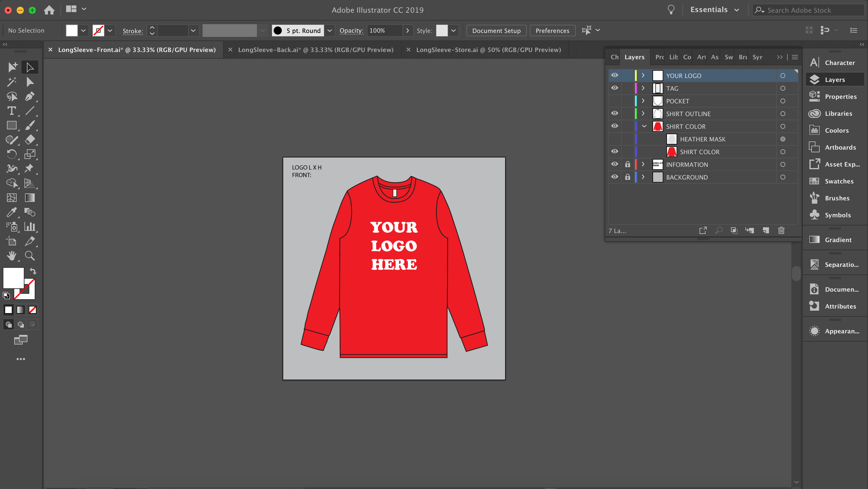The height and width of the screenshot is (489, 868).
Task: Select the Hand tool
Action: tap(11, 256)
